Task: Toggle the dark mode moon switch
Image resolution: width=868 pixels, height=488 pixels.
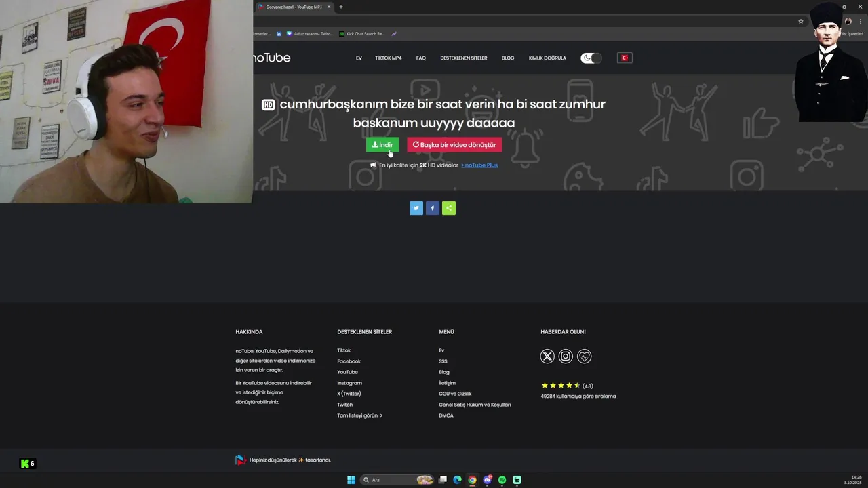Action: pyautogui.click(x=591, y=58)
